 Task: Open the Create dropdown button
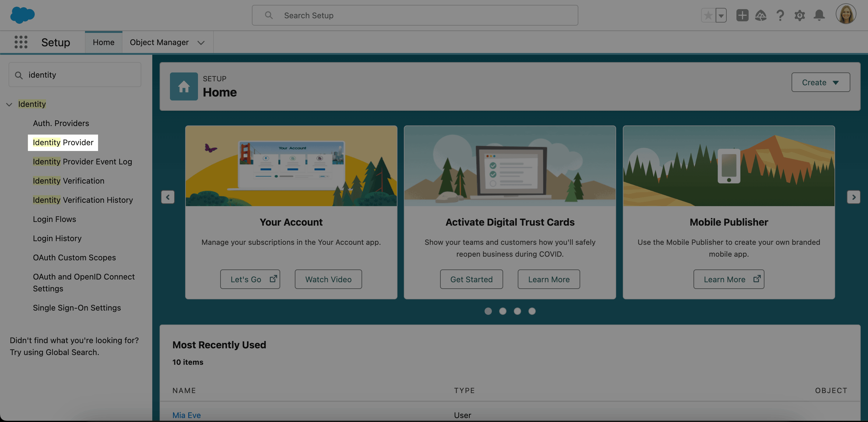coord(820,82)
